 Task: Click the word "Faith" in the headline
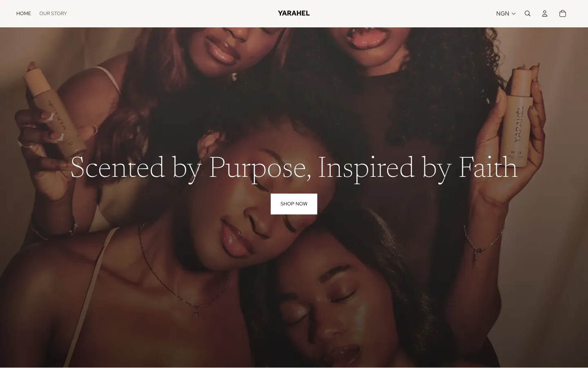click(x=488, y=167)
